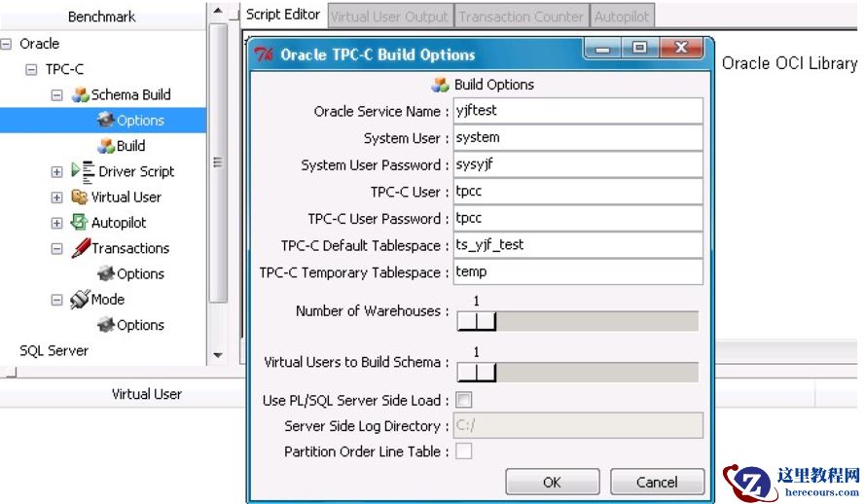The image size is (865, 504).
Task: Select Options under Transactions
Action: [140, 273]
